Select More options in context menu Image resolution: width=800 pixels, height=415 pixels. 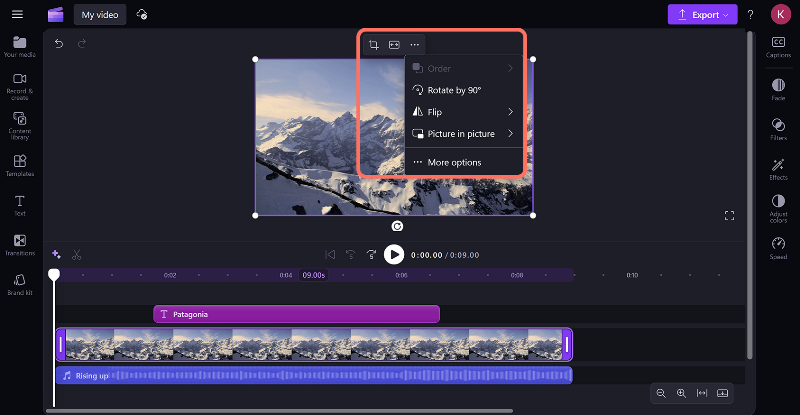pyautogui.click(x=454, y=162)
